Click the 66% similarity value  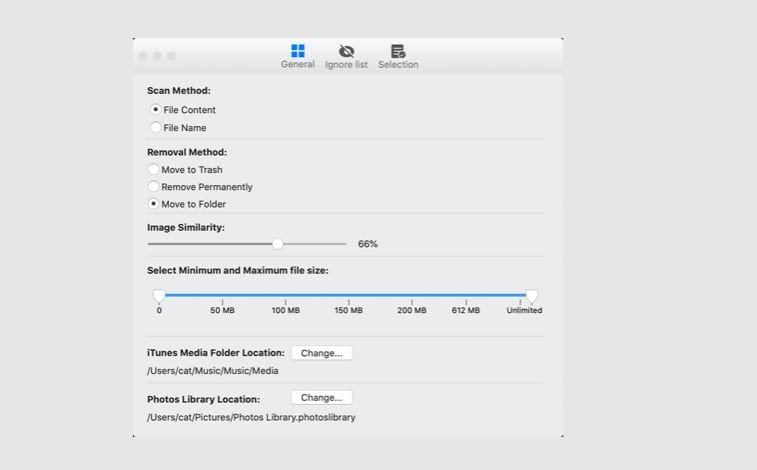point(367,244)
